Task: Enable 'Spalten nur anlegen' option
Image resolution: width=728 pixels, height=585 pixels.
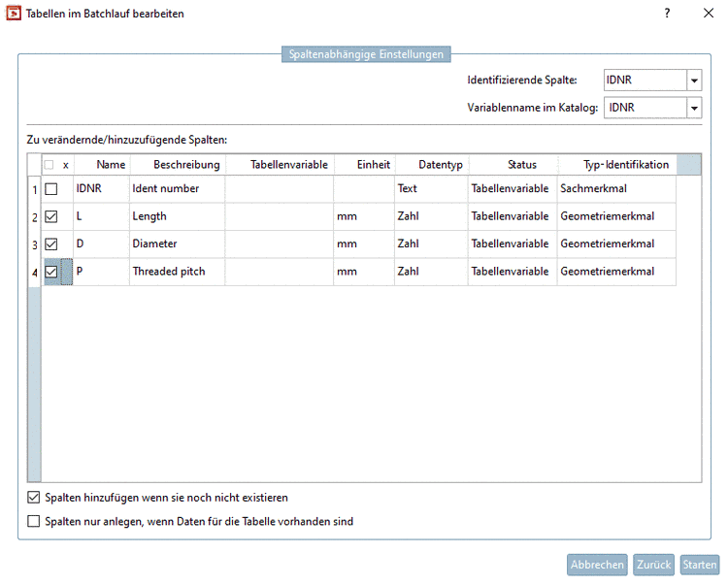Action: [x=35, y=521]
